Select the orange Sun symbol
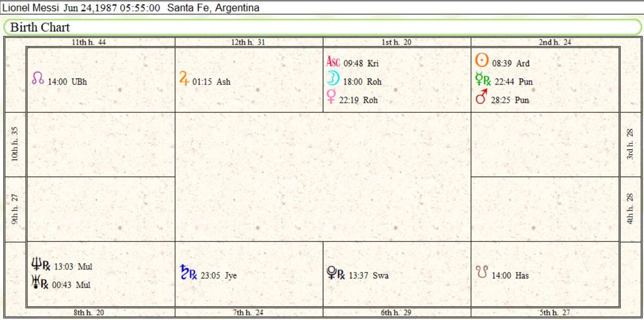The height and width of the screenshot is (320, 644). pyautogui.click(x=482, y=61)
